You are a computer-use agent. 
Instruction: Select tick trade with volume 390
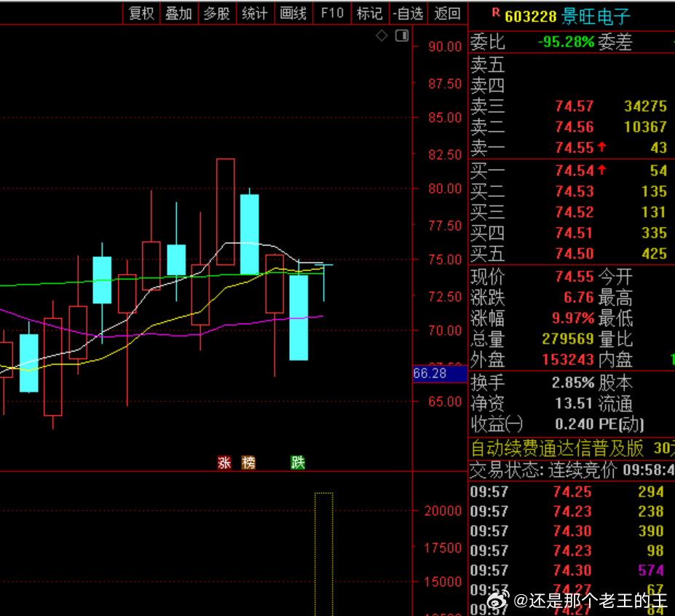tap(651, 531)
